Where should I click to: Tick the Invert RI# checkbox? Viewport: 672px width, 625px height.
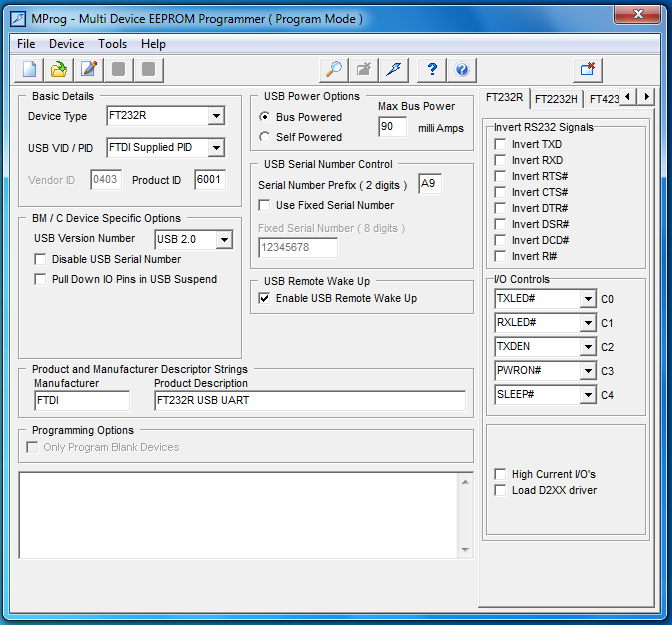500,256
